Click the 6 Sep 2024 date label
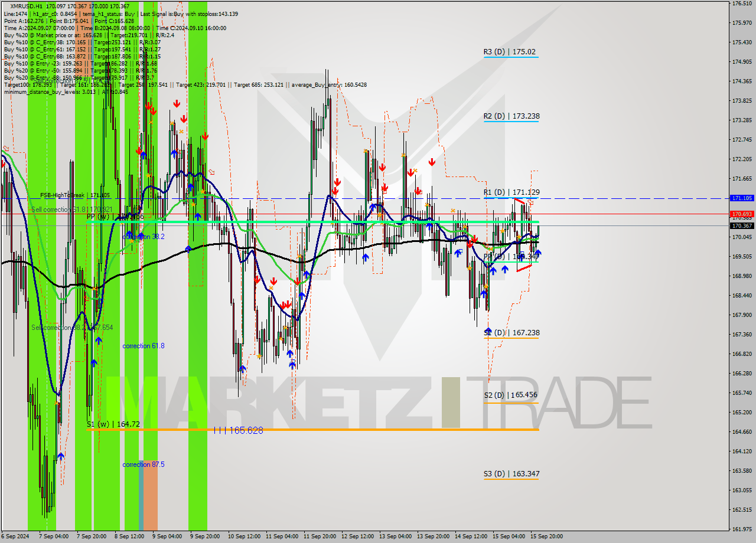The width and height of the screenshot is (756, 543). pyautogui.click(x=15, y=537)
